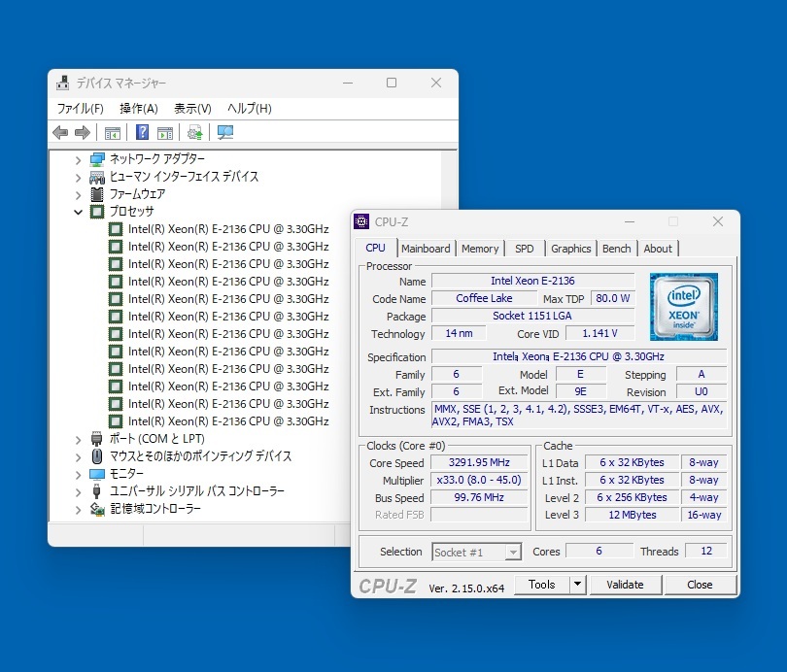
Task: Click the ファームウェア chip icon
Action: click(97, 194)
